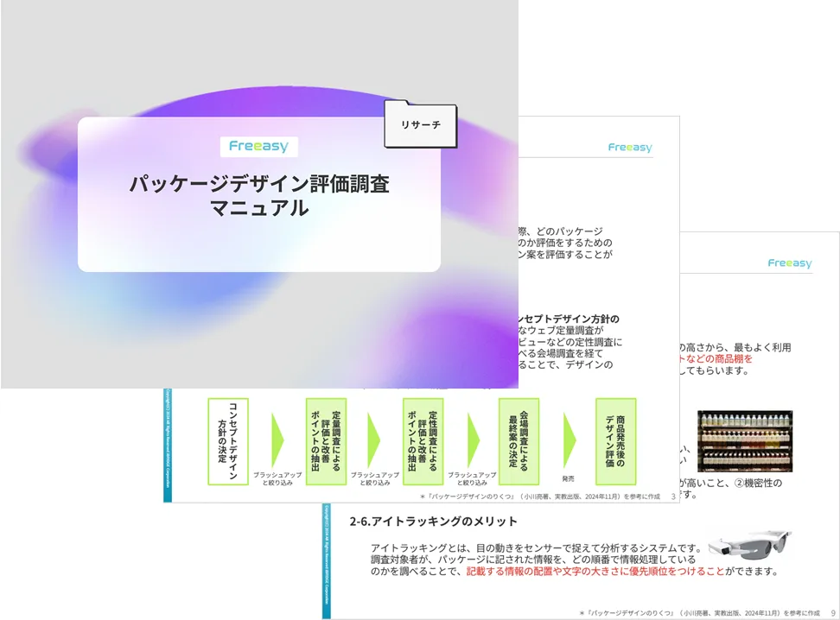This screenshot has width=840, height=620.
Task: Click the Freeasy logo on the cover slide
Action: click(258, 146)
